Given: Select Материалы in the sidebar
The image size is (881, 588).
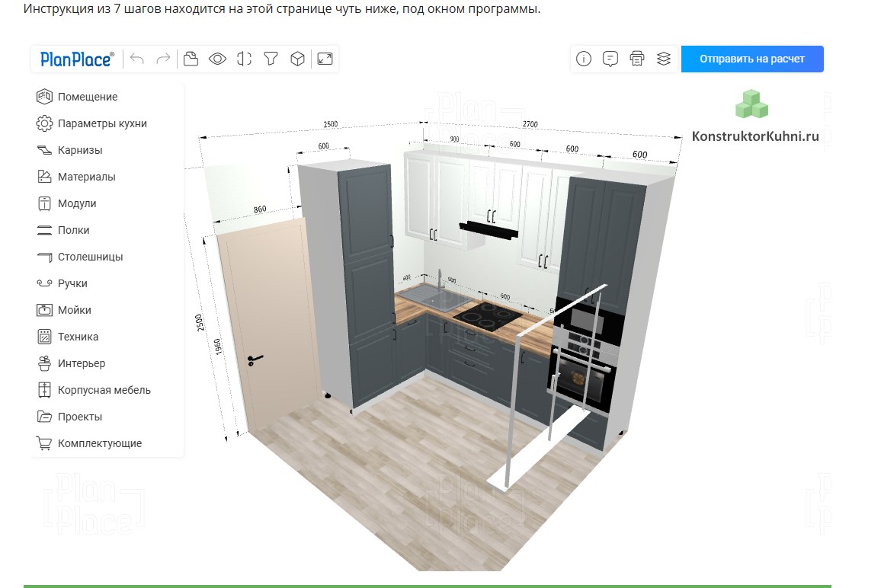Looking at the screenshot, I should pyautogui.click(x=86, y=177).
